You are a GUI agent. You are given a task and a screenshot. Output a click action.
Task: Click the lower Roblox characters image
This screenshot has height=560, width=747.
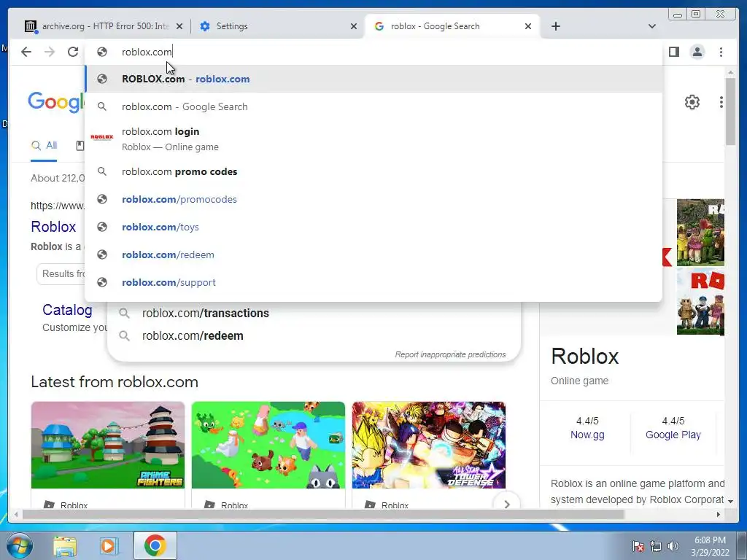[x=700, y=301]
